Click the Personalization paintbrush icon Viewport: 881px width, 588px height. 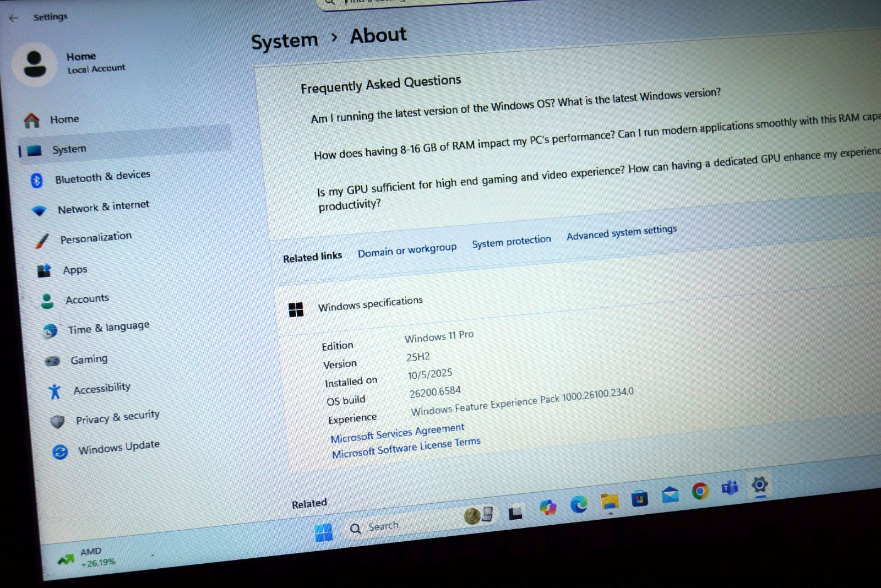(42, 241)
